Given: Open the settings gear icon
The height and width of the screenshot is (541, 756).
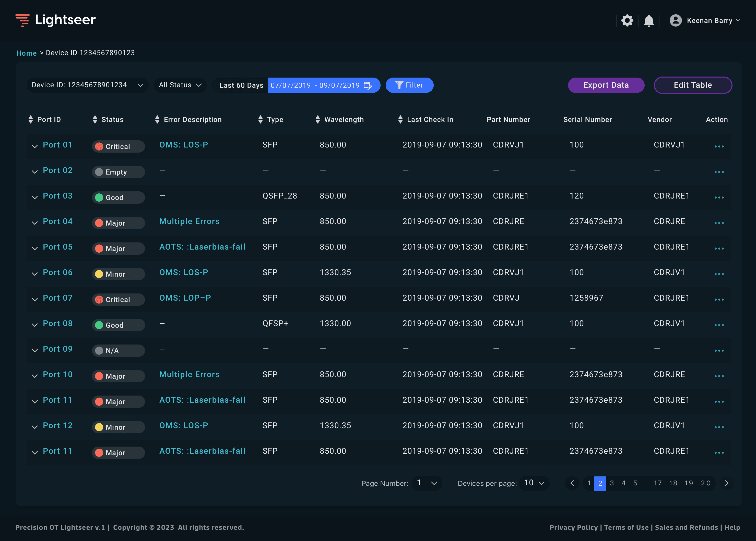Looking at the screenshot, I should pos(627,21).
